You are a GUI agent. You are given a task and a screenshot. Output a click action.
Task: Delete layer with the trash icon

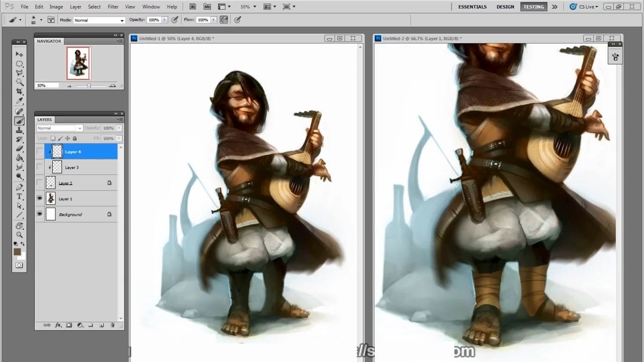click(x=112, y=325)
